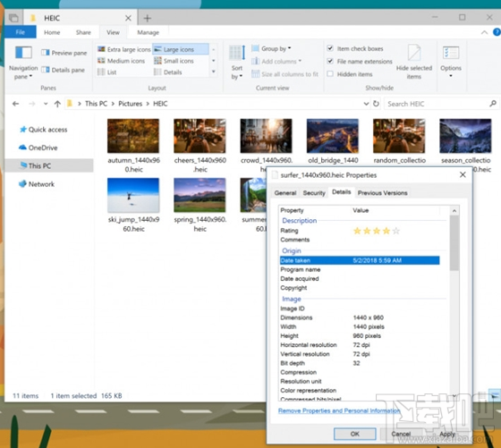Click Pictures in the breadcrumb path
The image size is (501, 448).
130,104
